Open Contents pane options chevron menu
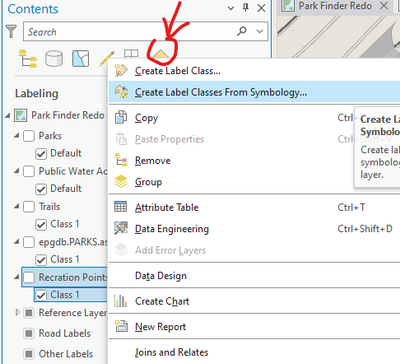The image size is (400, 364). tap(231, 8)
